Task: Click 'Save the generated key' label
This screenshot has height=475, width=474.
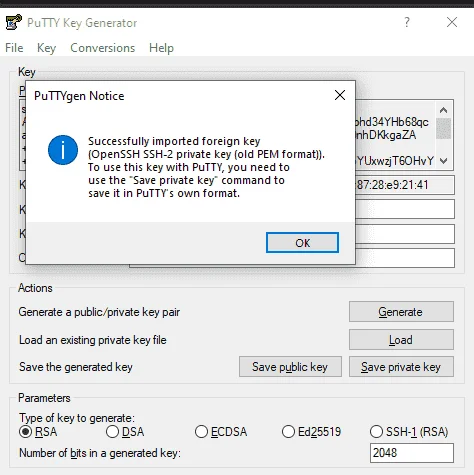Action: point(76,367)
